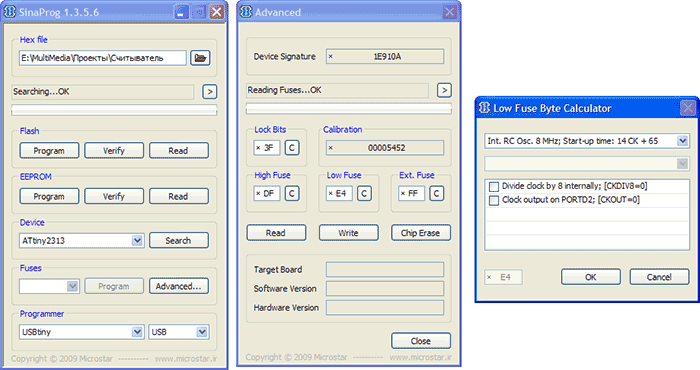This screenshot has width=700, height=370.
Task: Click the Flash Read button
Action: coord(179,151)
